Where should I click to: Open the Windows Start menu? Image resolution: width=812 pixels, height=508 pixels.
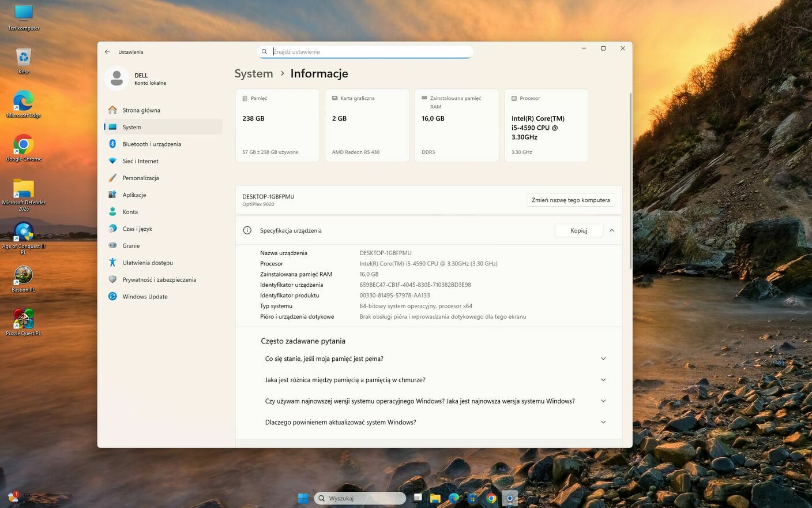coord(303,498)
